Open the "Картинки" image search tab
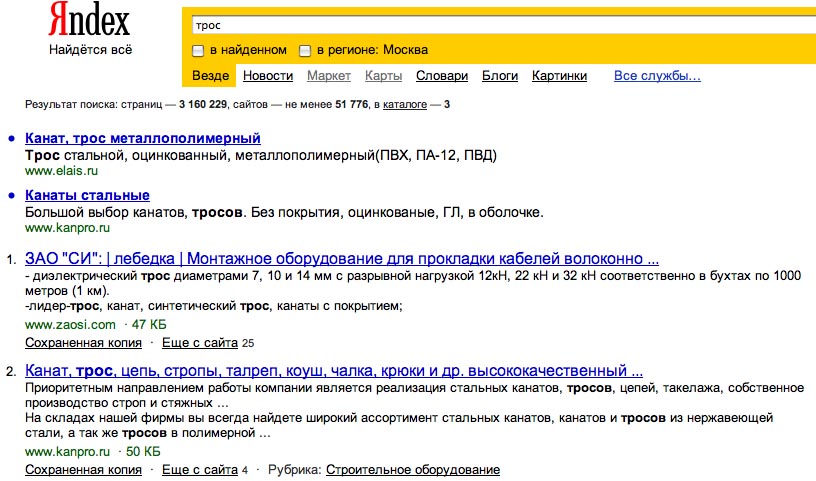Image resolution: width=816 pixels, height=481 pixels. coord(559,76)
